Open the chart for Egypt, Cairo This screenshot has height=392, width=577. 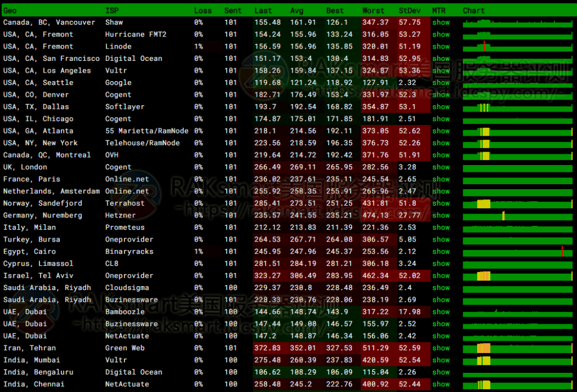click(517, 252)
